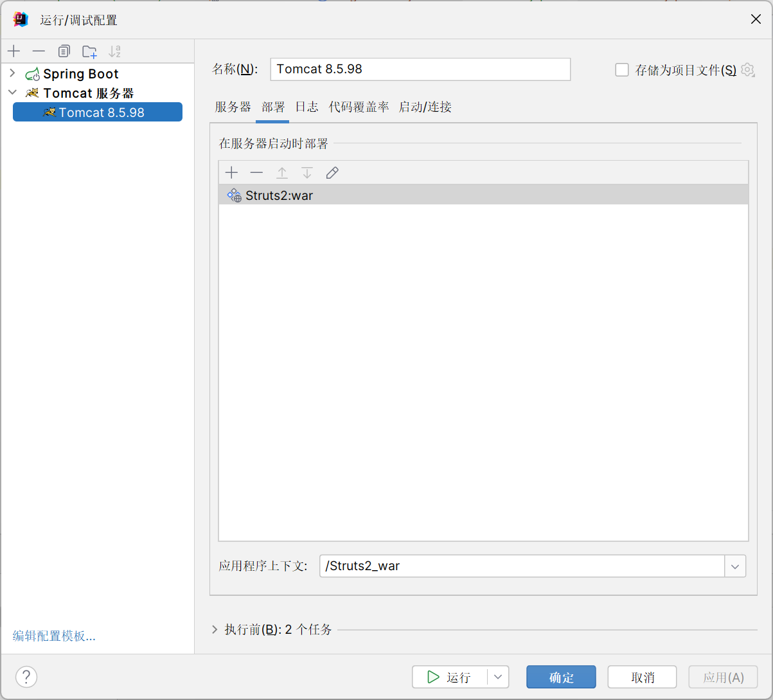Move the deployment artifact up

[x=281, y=172]
